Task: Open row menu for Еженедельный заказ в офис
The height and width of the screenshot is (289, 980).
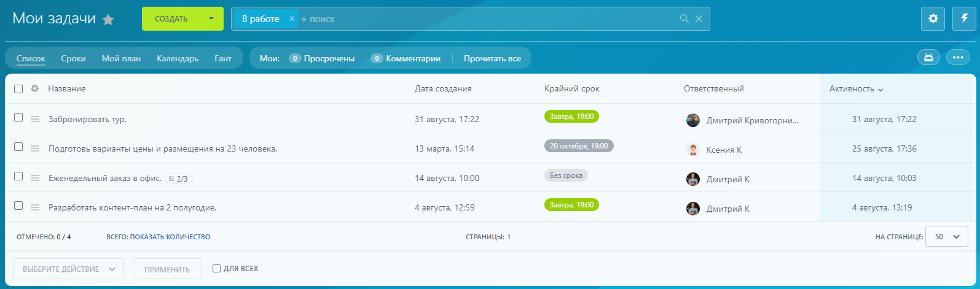Action: tap(35, 178)
